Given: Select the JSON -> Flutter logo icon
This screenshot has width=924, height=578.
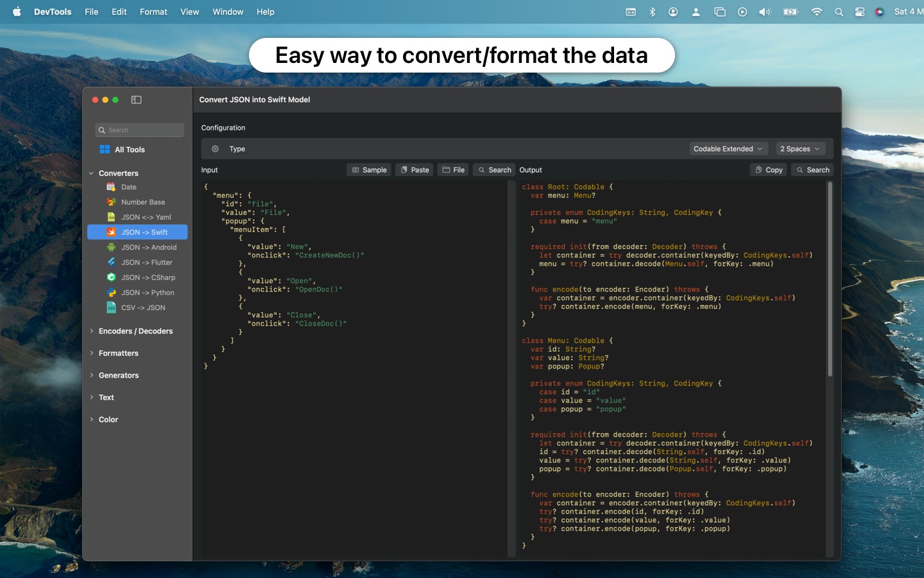Looking at the screenshot, I should (x=111, y=262).
